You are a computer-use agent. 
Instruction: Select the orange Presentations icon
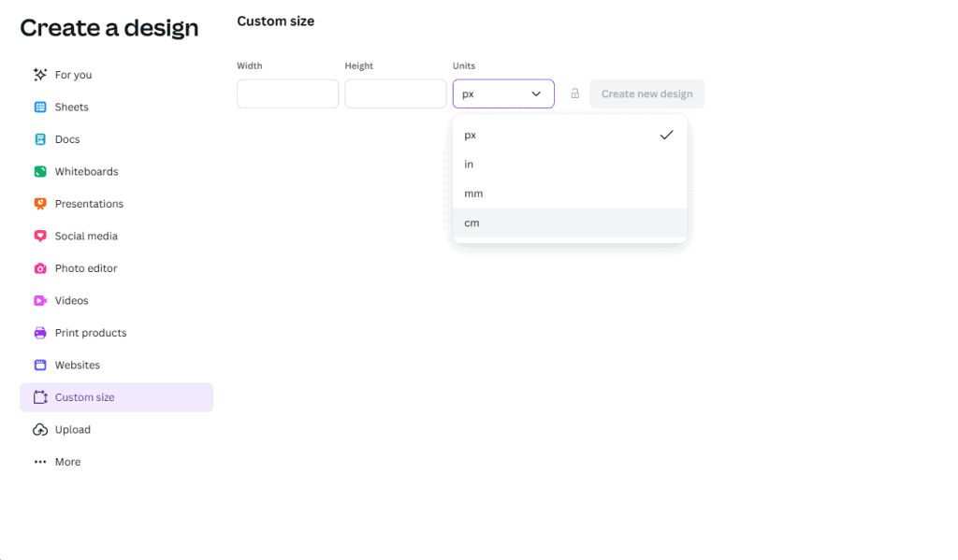pos(40,204)
